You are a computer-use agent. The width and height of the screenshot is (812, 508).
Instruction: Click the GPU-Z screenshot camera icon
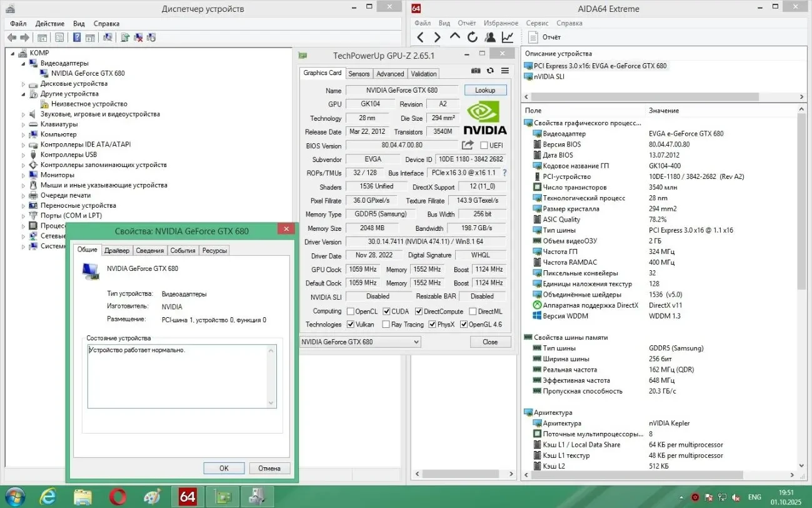click(476, 71)
